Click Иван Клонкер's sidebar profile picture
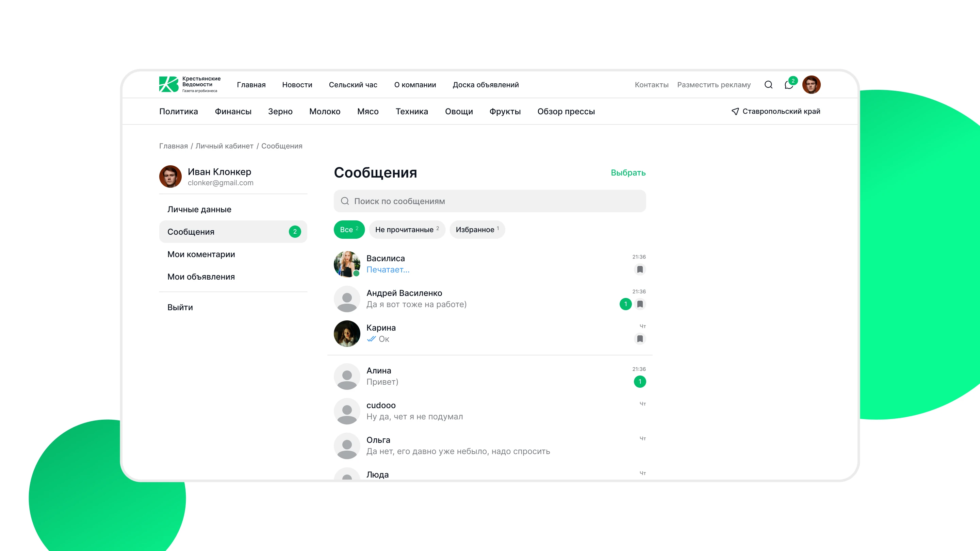This screenshot has width=980, height=551. coord(170,177)
